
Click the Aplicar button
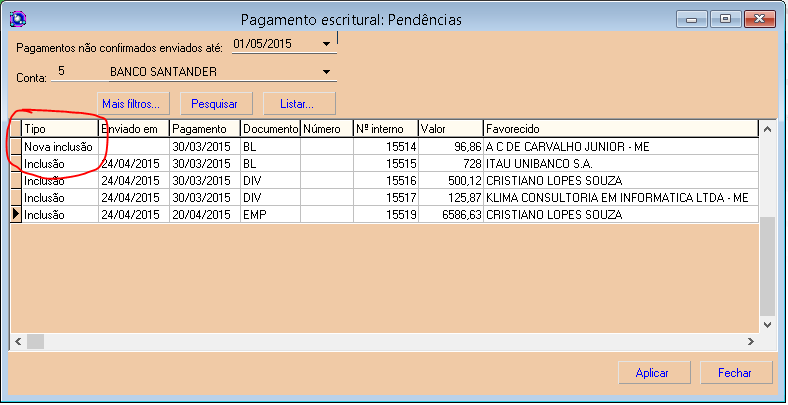pos(652,373)
